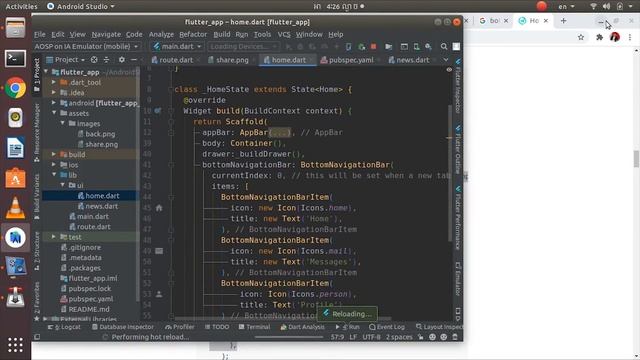This screenshot has width=640, height=360.
Task: Open the Terminal tool window
Action: pyautogui.click(x=254, y=327)
